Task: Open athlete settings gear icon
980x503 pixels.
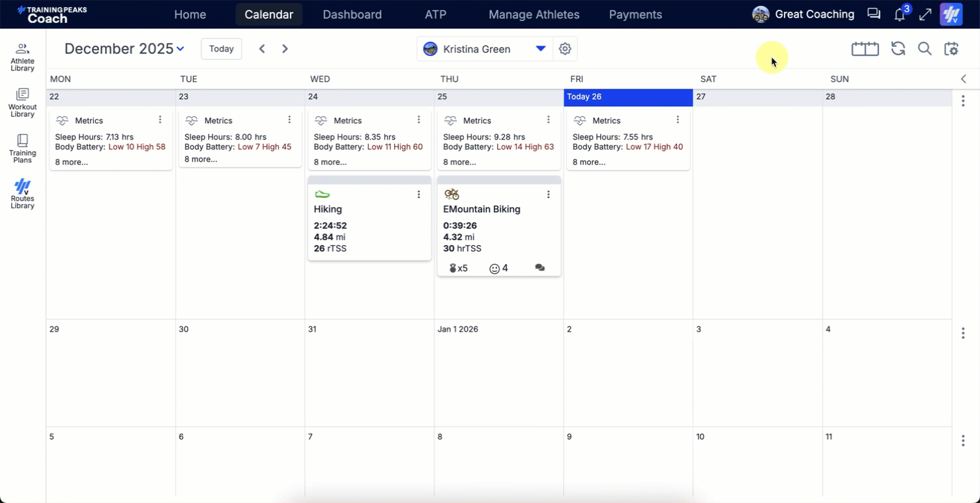Action: pos(565,49)
